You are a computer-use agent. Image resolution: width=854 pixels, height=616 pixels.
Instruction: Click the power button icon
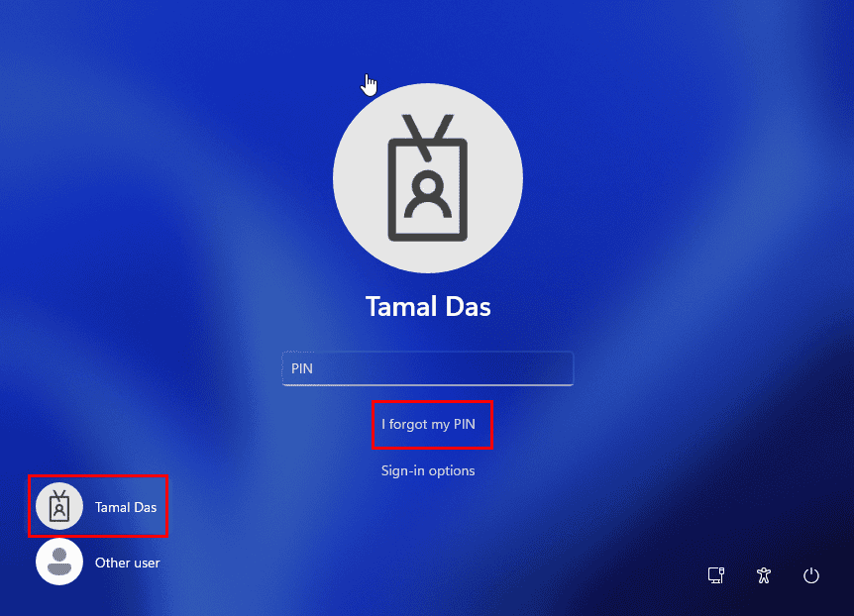(x=811, y=575)
